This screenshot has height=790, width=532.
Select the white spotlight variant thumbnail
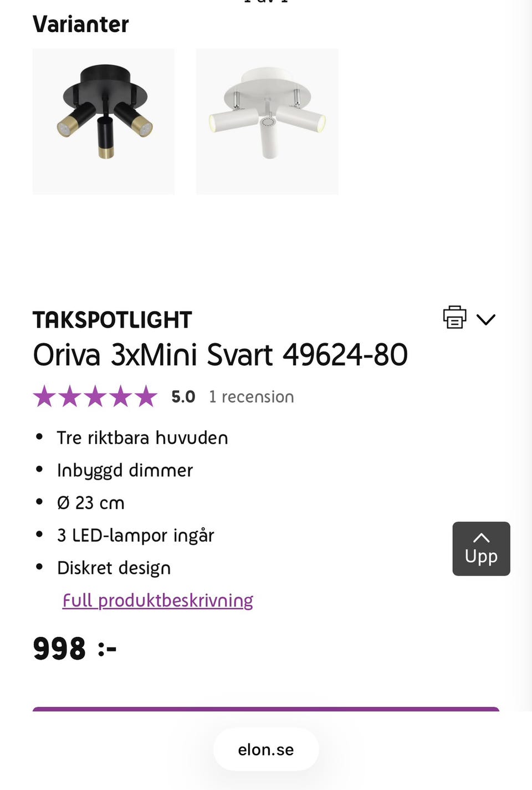click(267, 121)
